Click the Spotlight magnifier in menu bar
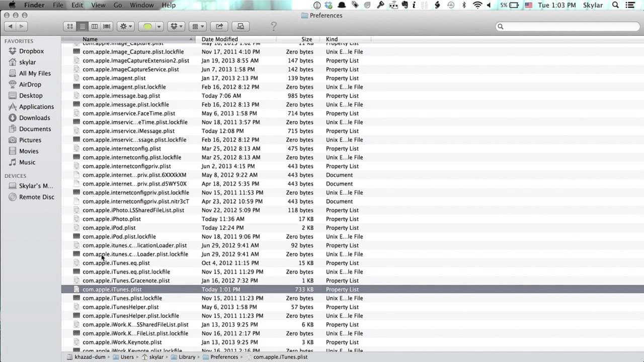Screen dimensions: 644x362 click(x=615, y=5)
